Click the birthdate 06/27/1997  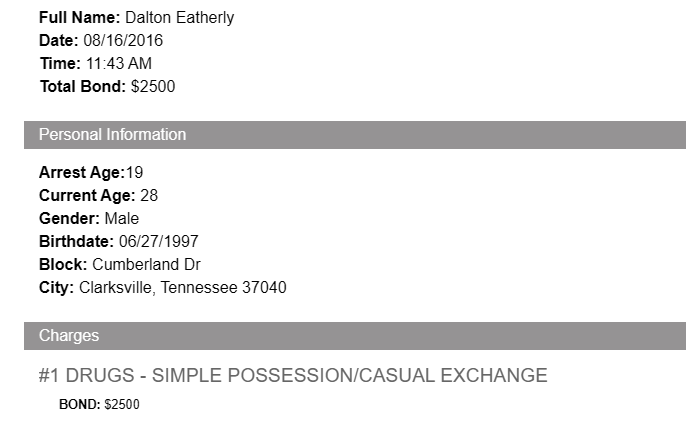click(158, 242)
